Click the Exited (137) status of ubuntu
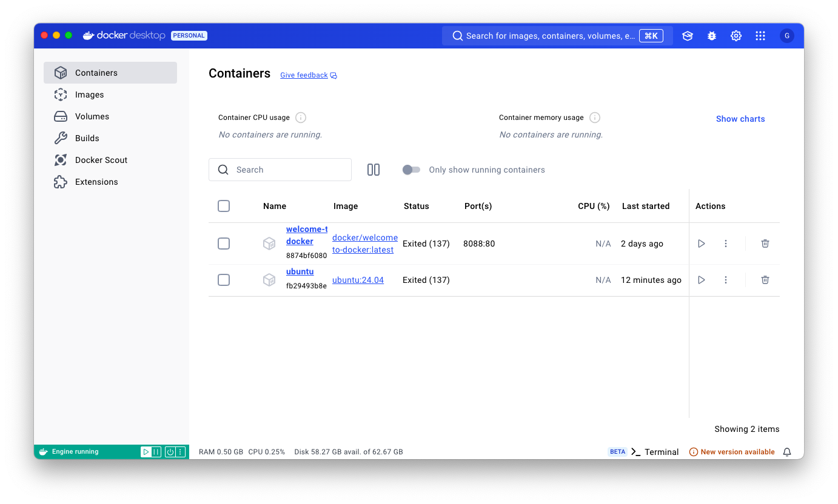 [426, 280]
